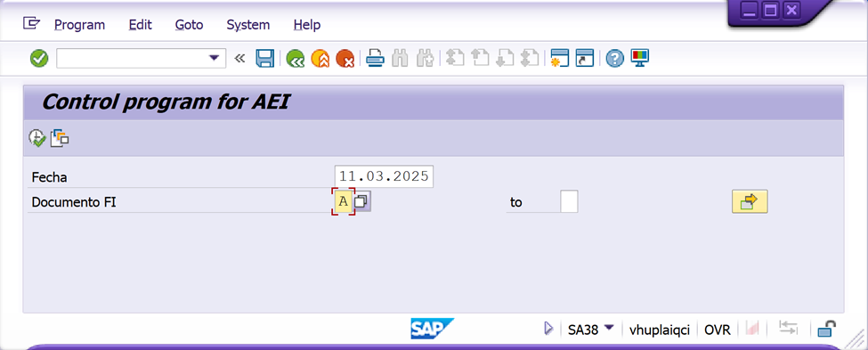Click the red chart icon in status bar
The width and height of the screenshot is (868, 350).
tap(751, 329)
